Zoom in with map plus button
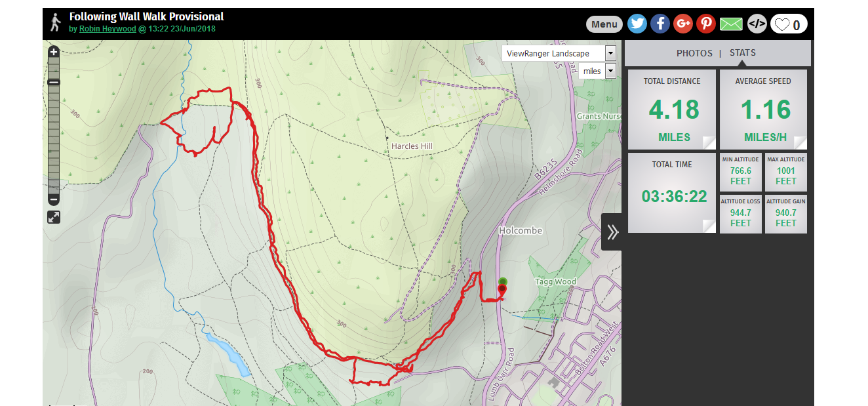868x406 pixels. 54,52
